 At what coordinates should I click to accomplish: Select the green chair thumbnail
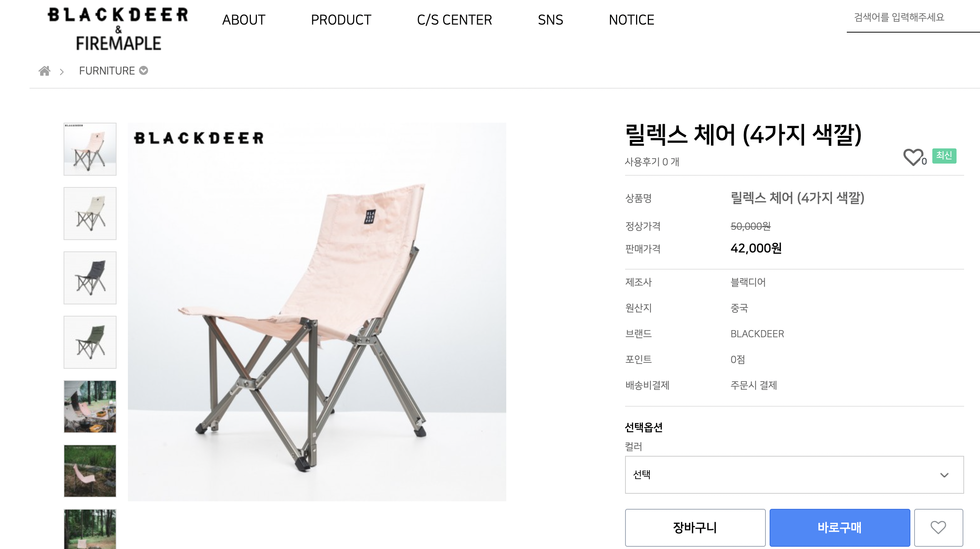pos(90,342)
